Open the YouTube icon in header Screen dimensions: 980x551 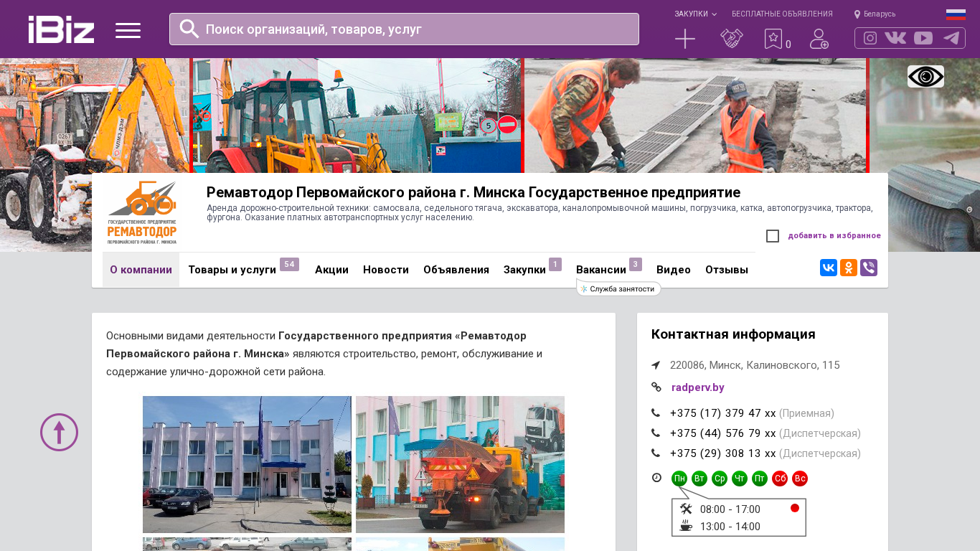(x=923, y=38)
